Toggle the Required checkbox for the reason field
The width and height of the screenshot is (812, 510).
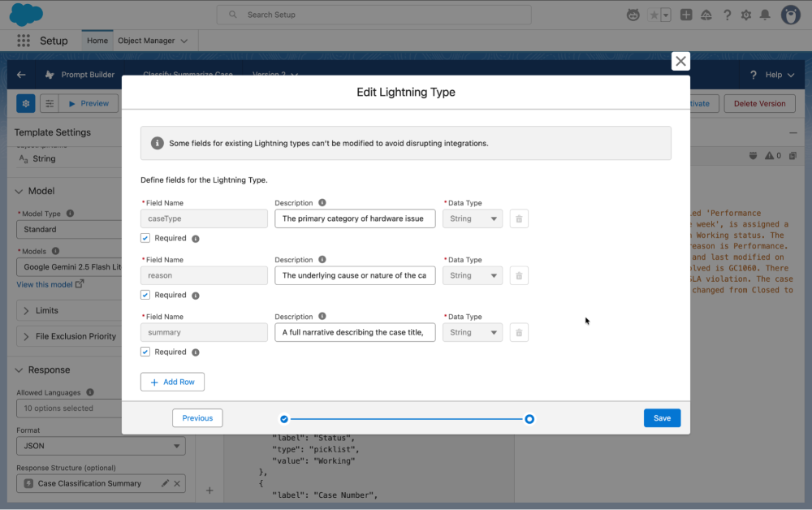pos(145,294)
